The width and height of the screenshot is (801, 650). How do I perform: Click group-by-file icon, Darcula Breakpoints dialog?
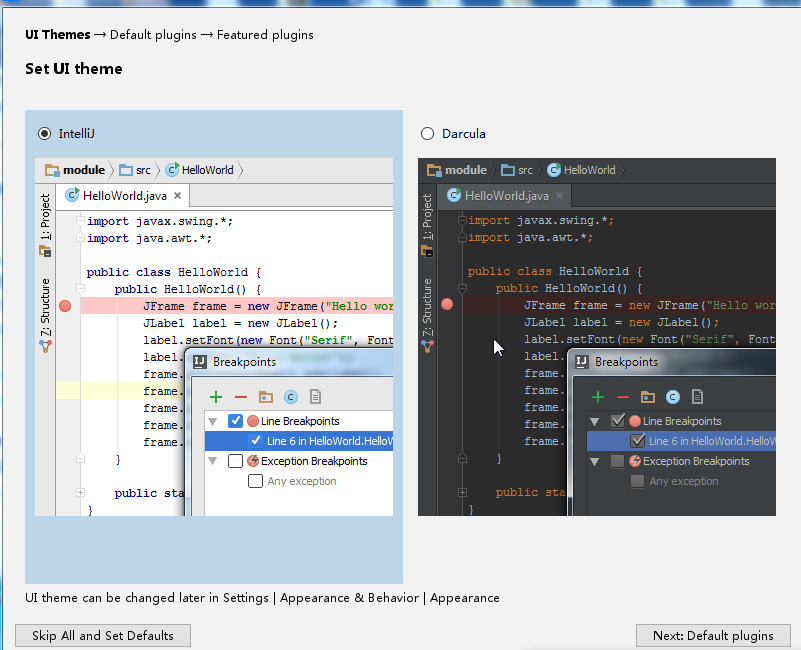[x=697, y=397]
